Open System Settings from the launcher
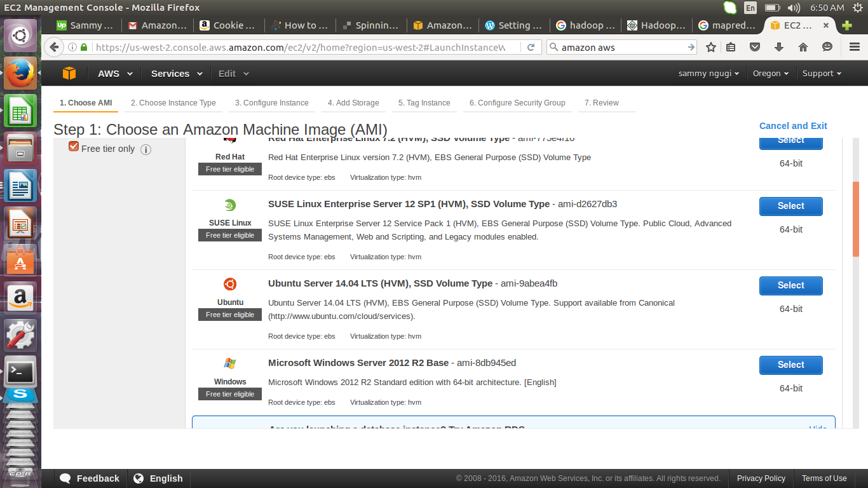This screenshot has width=868, height=488. click(x=20, y=335)
